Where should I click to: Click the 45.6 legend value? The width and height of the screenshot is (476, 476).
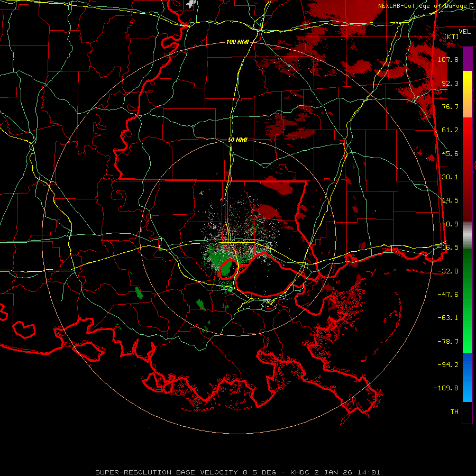(450, 153)
